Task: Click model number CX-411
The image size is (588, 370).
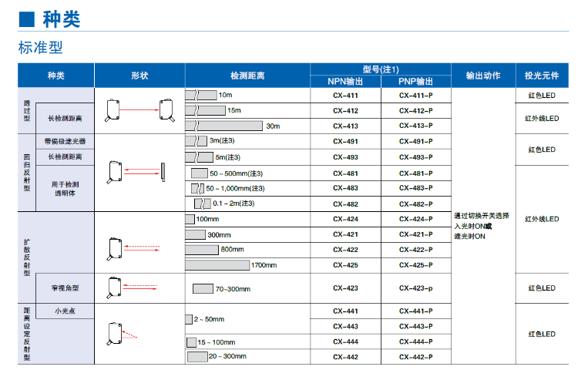Action: [x=345, y=96]
